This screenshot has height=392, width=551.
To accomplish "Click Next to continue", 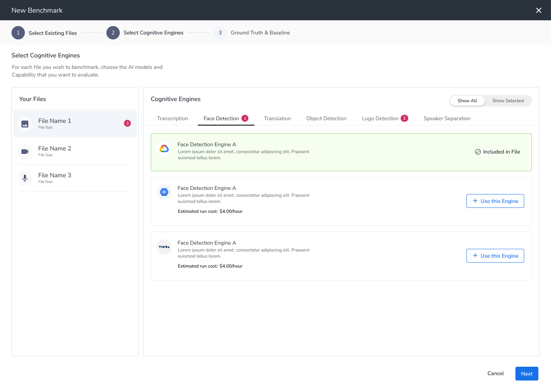I will [x=527, y=374].
